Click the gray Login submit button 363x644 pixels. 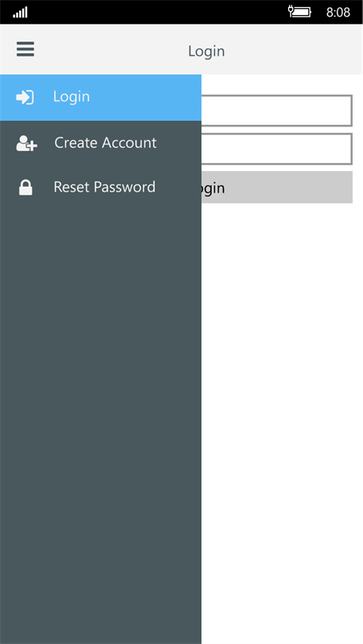[x=277, y=188]
